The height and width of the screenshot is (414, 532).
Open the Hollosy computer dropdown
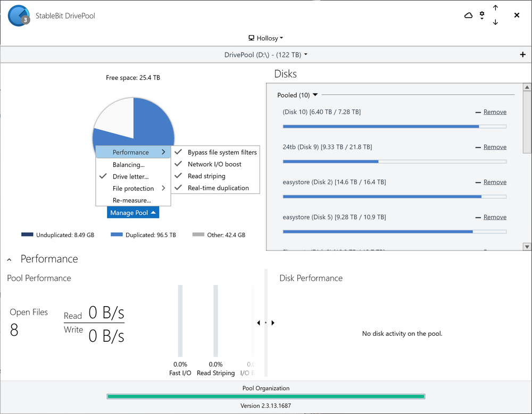[x=266, y=38]
